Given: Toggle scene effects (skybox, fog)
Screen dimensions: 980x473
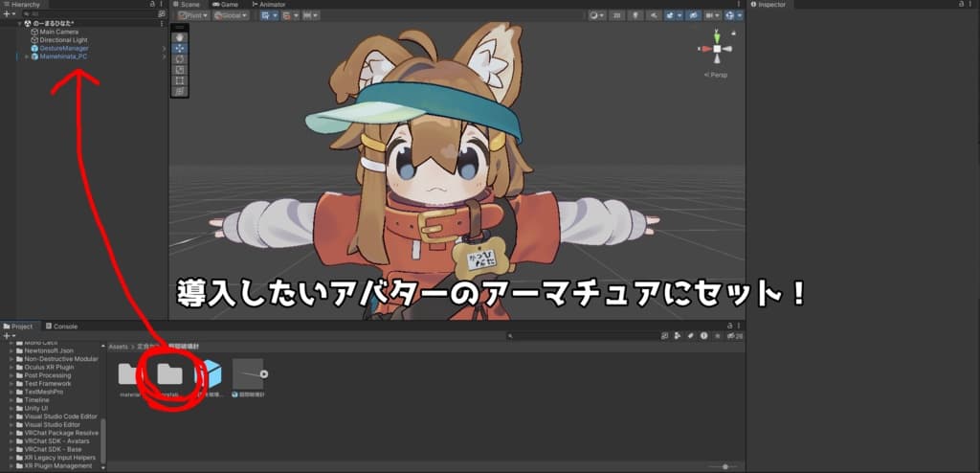Looking at the screenshot, I should (x=671, y=15).
